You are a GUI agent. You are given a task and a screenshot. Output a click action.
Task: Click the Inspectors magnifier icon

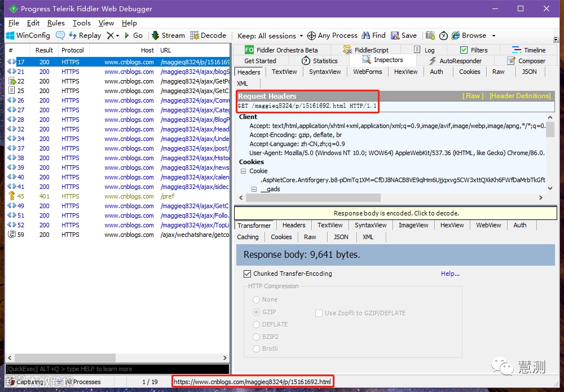(366, 60)
